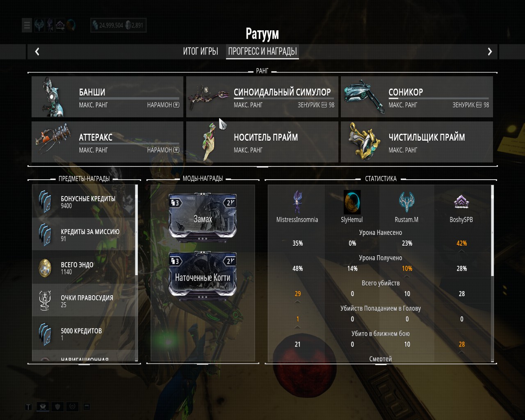Click the item rewards list scrollbar
The image size is (525, 420).
[136, 230]
